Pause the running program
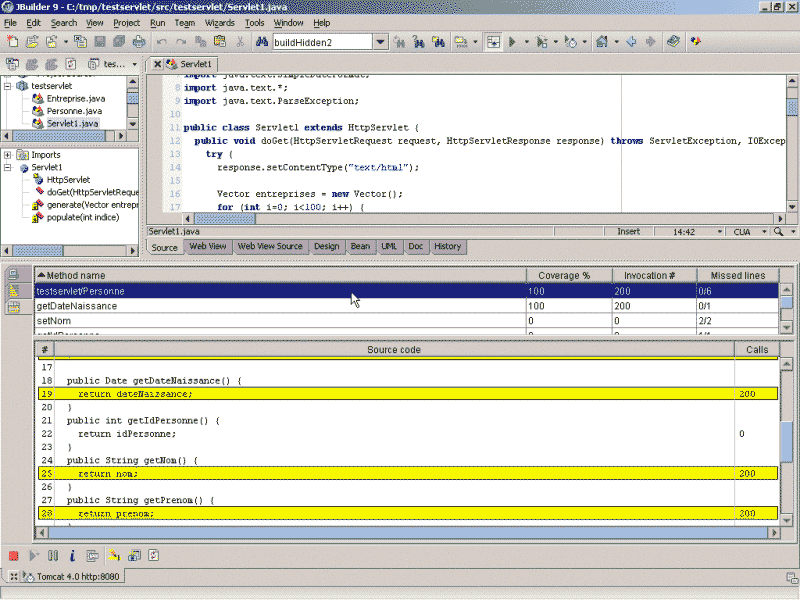 52,555
